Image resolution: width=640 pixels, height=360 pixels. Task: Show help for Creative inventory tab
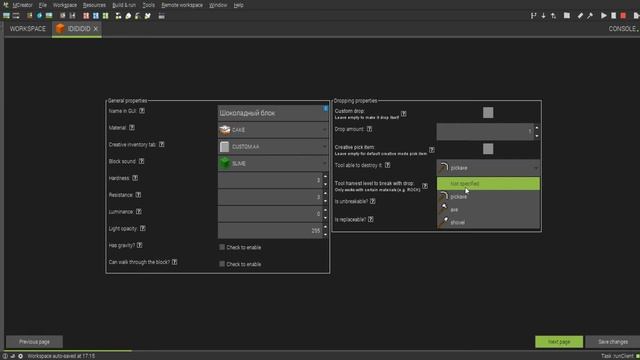pyautogui.click(x=162, y=144)
